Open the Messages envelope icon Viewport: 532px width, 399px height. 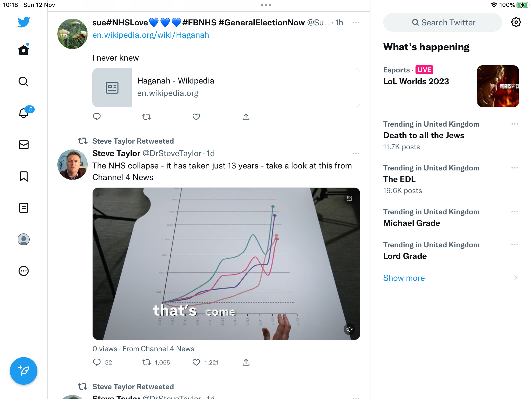click(x=24, y=145)
